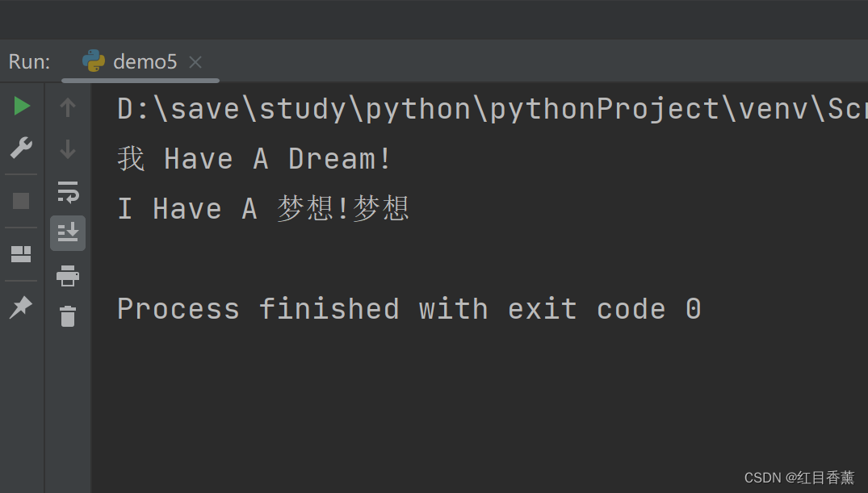Open run configuration via wrench icon
868x493 pixels.
point(21,148)
